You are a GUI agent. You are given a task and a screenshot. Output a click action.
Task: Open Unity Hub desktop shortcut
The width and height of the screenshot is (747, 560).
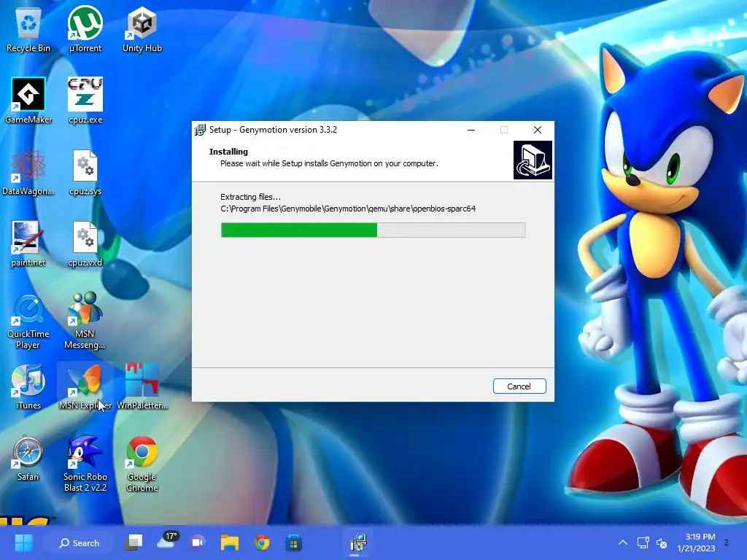click(142, 29)
